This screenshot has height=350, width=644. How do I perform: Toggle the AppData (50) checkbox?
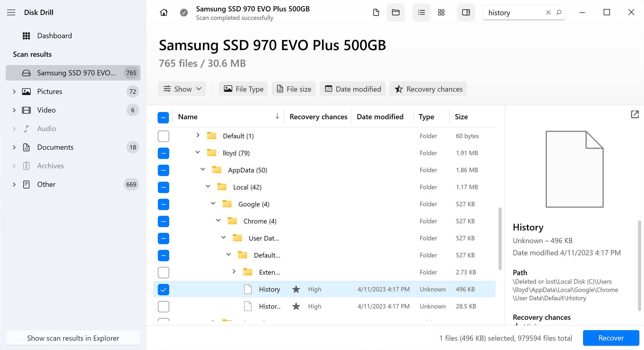coord(163,170)
